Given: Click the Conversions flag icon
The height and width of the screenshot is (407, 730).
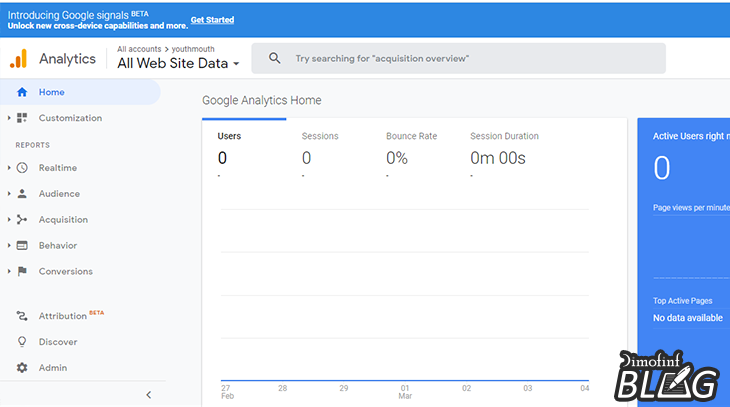Looking at the screenshot, I should pyautogui.click(x=22, y=271).
